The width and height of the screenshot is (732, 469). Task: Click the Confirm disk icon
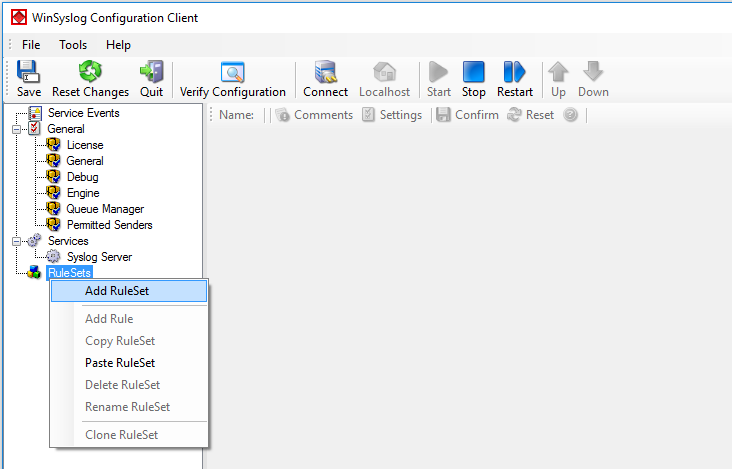[x=443, y=115]
